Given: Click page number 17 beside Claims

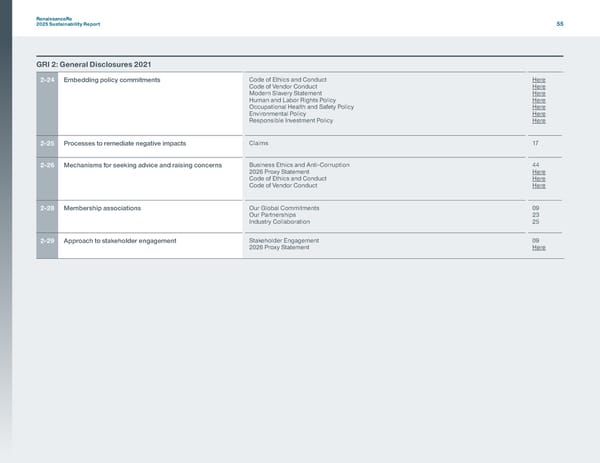Looking at the screenshot, I should [535, 143].
